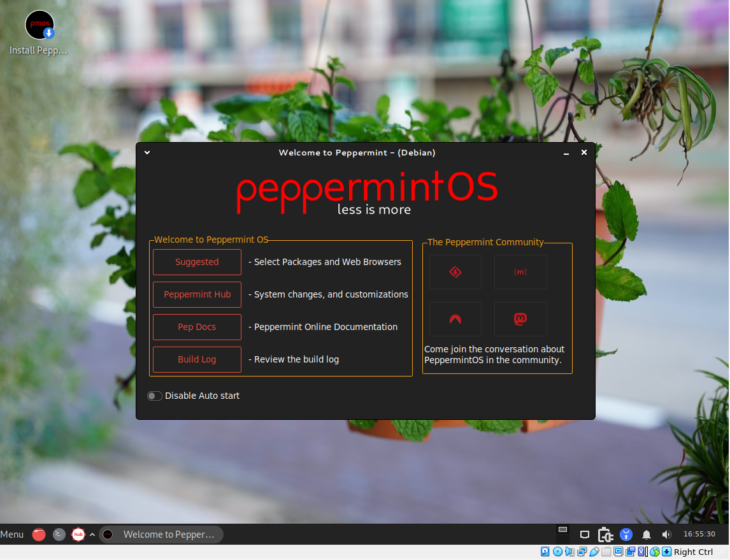Click the VirtualBox shared folders status icon
Screen dimensions: 730x560
(x=606, y=552)
